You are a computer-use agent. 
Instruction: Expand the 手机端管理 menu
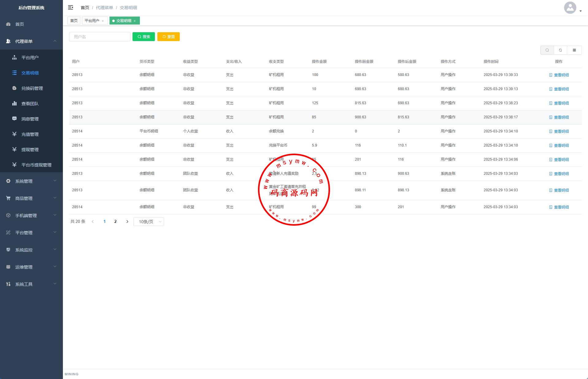pyautogui.click(x=31, y=216)
